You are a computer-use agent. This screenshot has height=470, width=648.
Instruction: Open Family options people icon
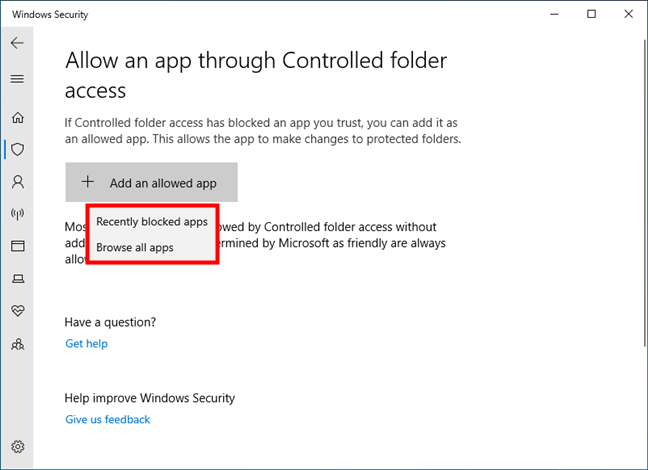point(18,344)
